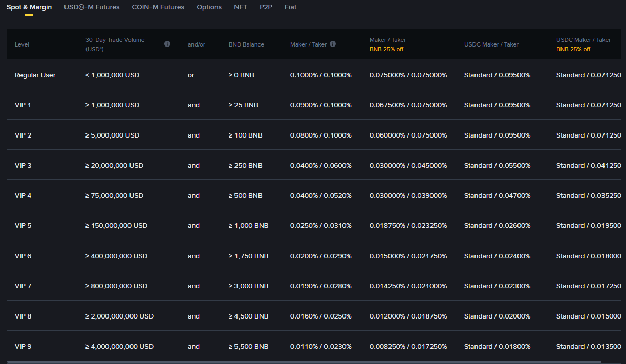Switch to the USDⓈ-M Futures tab
626x364 pixels.
click(x=92, y=7)
